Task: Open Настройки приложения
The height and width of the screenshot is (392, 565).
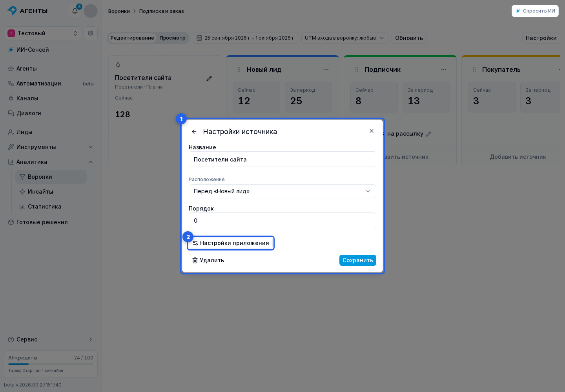Action: tap(231, 243)
